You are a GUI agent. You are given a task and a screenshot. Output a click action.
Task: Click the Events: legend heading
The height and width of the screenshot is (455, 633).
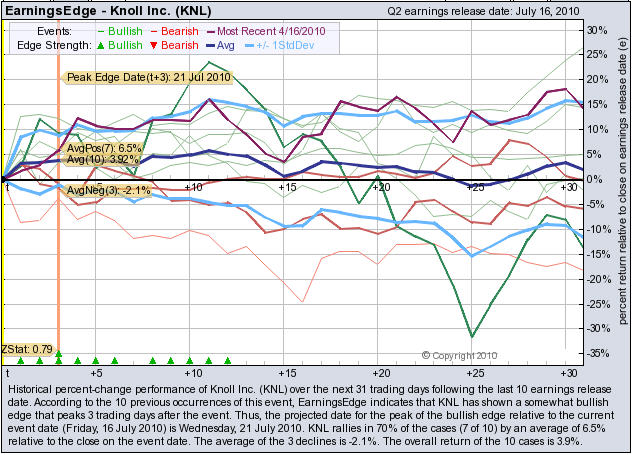click(54, 31)
